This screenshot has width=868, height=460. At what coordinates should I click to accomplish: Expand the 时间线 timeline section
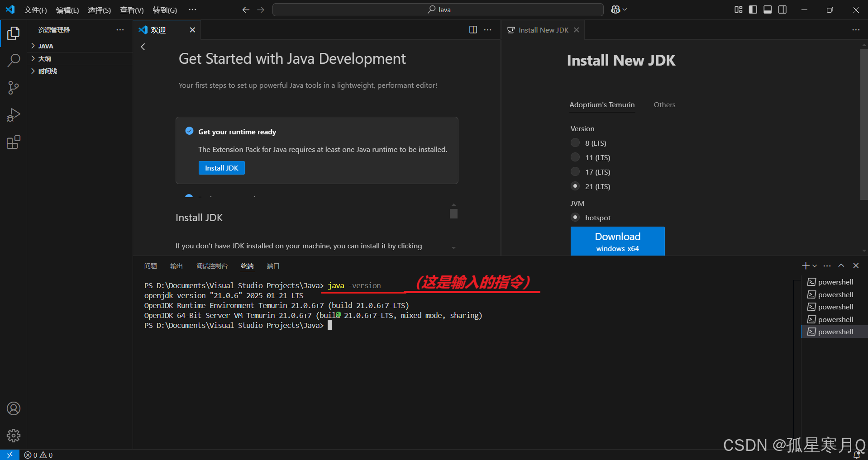(80, 71)
